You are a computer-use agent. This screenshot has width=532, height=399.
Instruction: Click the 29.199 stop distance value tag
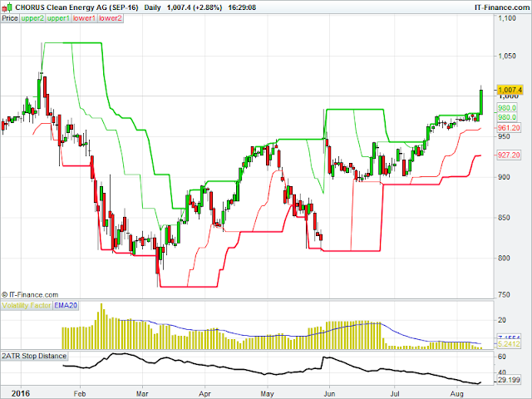[x=509, y=380]
